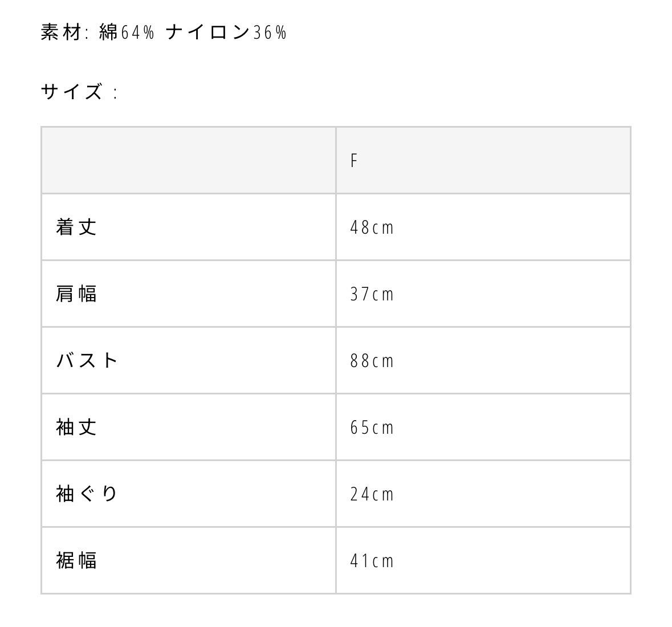Select the 綿64% material text
The image size is (672, 627).
[x=127, y=32]
